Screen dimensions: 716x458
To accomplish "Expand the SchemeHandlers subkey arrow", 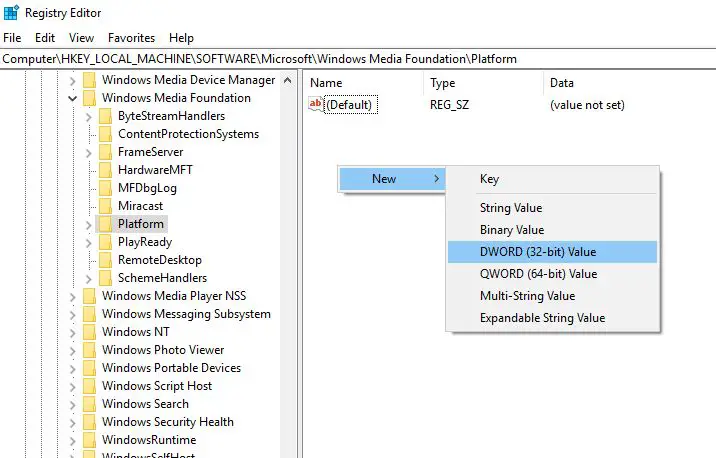I will tap(89, 278).
